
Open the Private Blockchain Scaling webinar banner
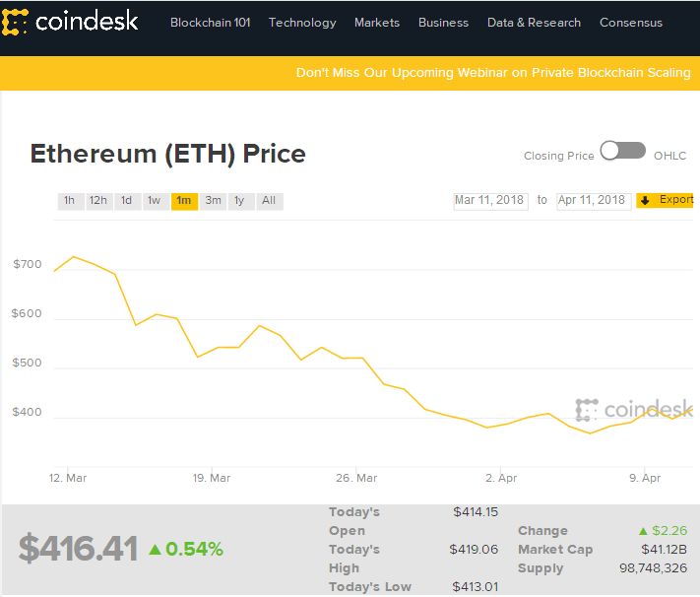(492, 73)
